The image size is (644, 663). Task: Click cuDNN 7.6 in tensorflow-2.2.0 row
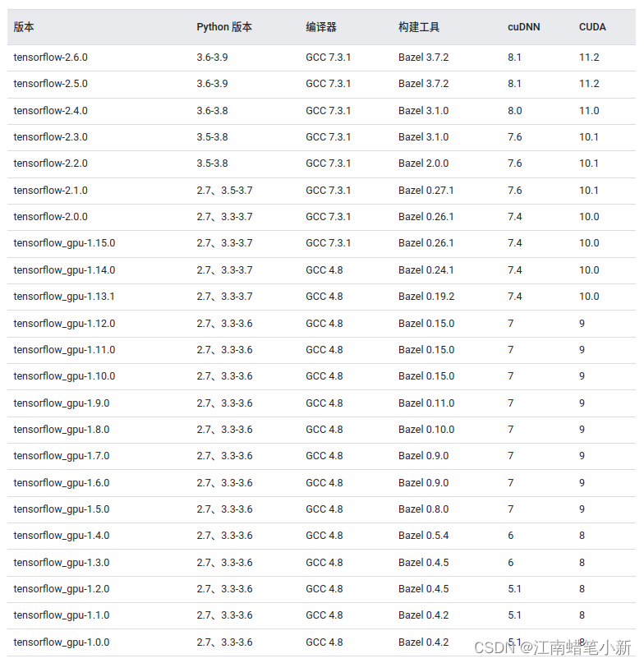pyautogui.click(x=514, y=163)
